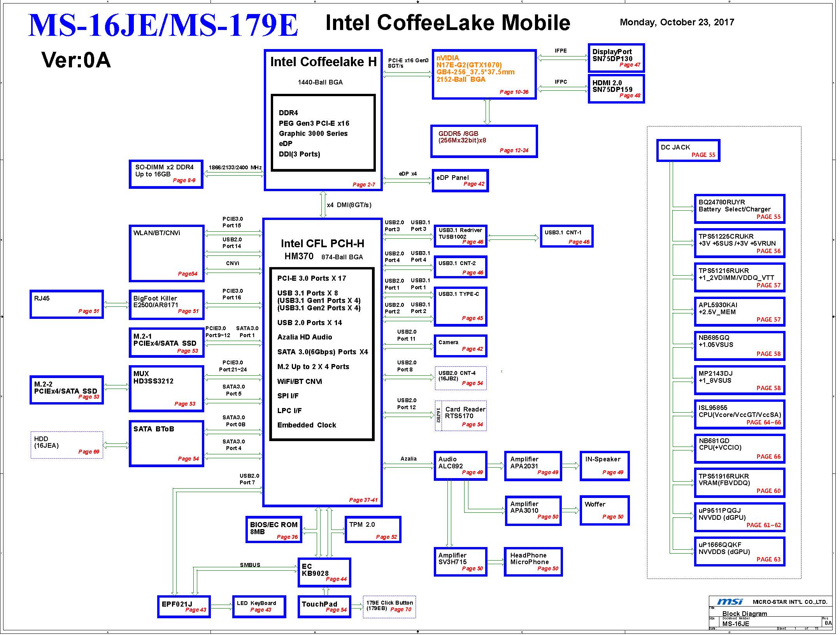Click the APL5930KAI +2.5V_MEM block
The width and height of the screenshot is (840, 635).
click(x=740, y=312)
